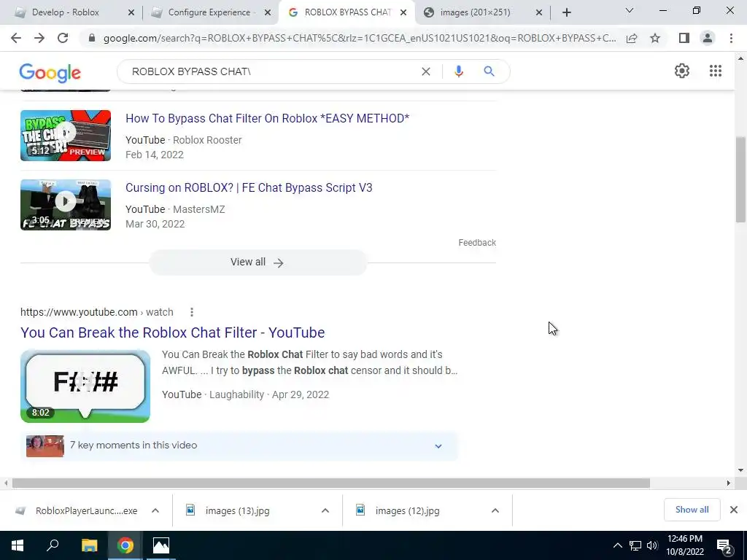The width and height of the screenshot is (747, 560).
Task: Open the notification center icon
Action: click(724, 546)
